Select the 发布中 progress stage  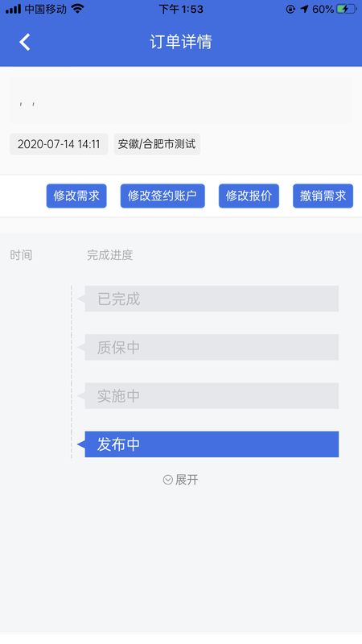click(x=212, y=444)
